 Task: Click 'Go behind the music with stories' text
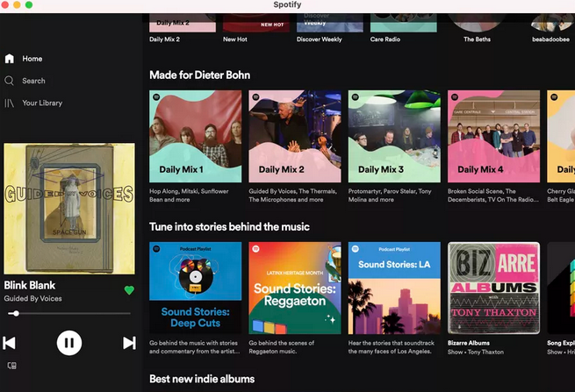click(195, 347)
